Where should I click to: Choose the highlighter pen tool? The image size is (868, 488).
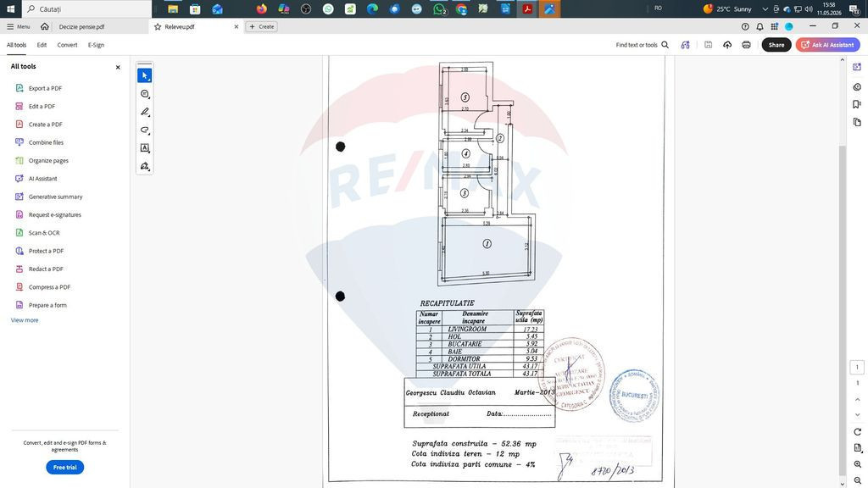tap(144, 112)
